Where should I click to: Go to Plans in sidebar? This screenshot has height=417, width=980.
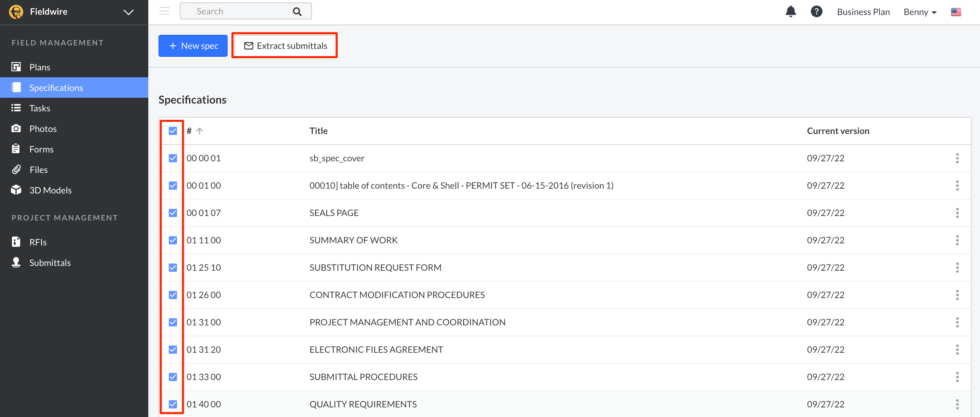pyautogui.click(x=40, y=67)
